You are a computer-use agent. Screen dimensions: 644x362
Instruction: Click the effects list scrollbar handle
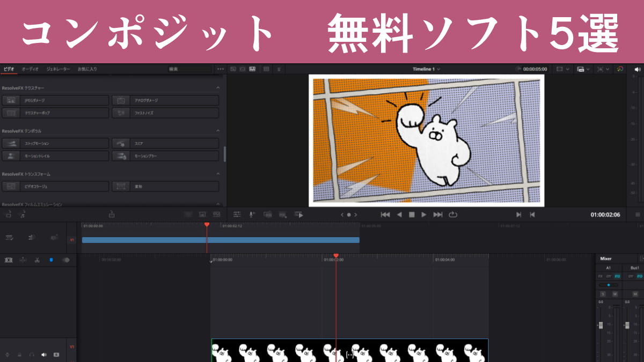(x=224, y=154)
